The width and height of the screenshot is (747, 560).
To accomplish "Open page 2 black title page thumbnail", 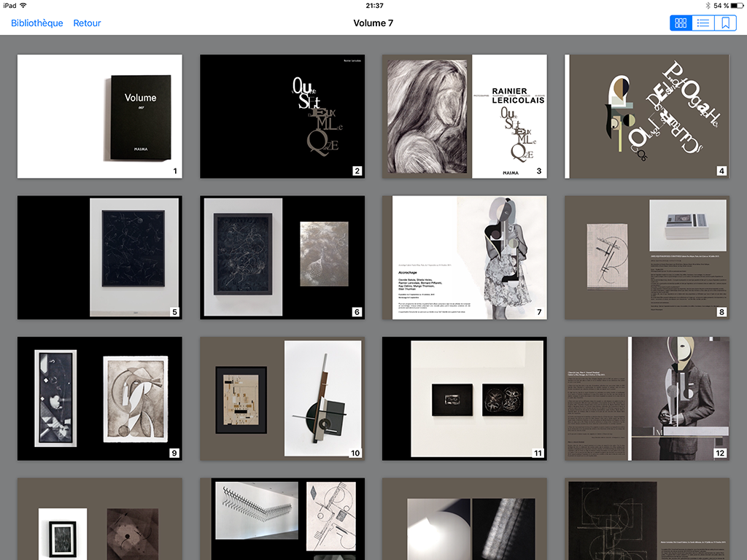I will (282, 117).
